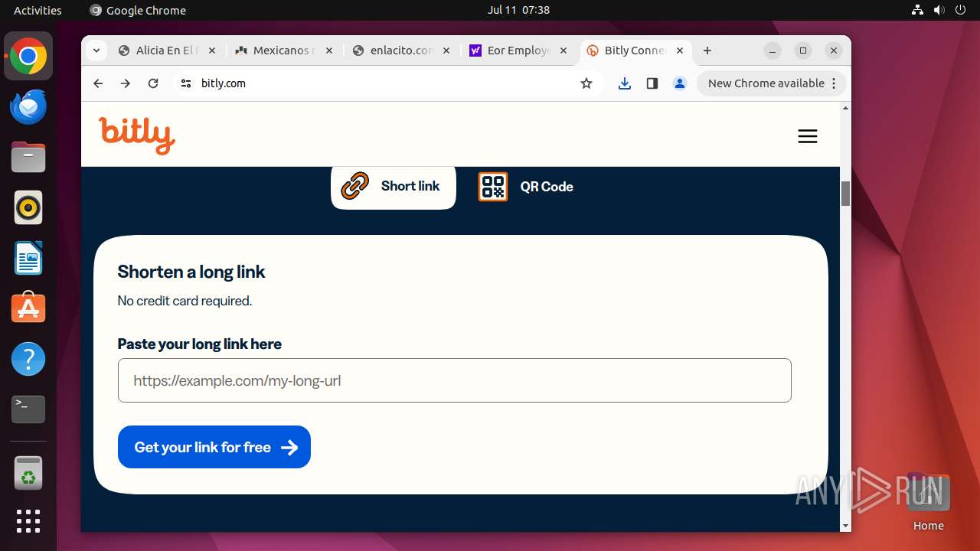The image size is (980, 551).
Task: Open the volume icon in system tray
Action: click(x=939, y=10)
